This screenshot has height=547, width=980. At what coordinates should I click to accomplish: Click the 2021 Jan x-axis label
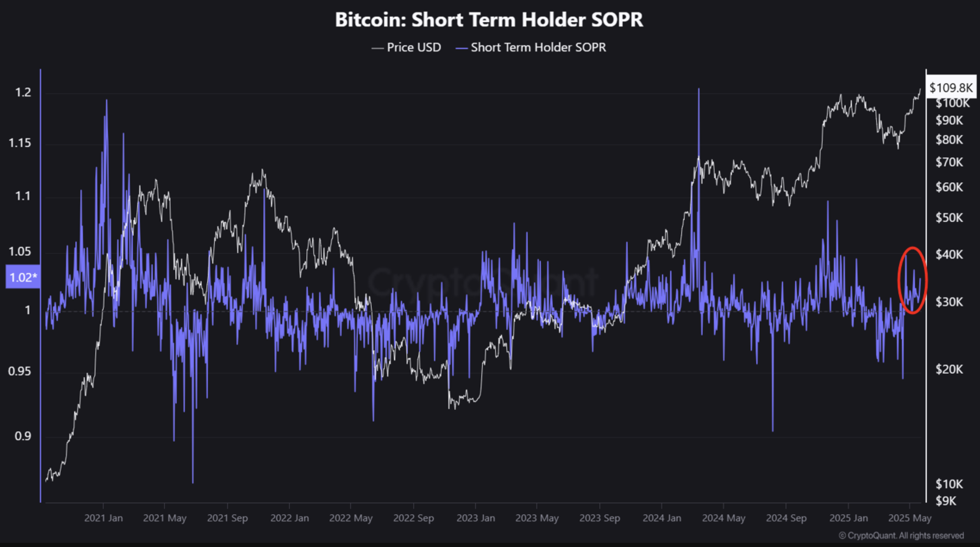click(x=103, y=518)
